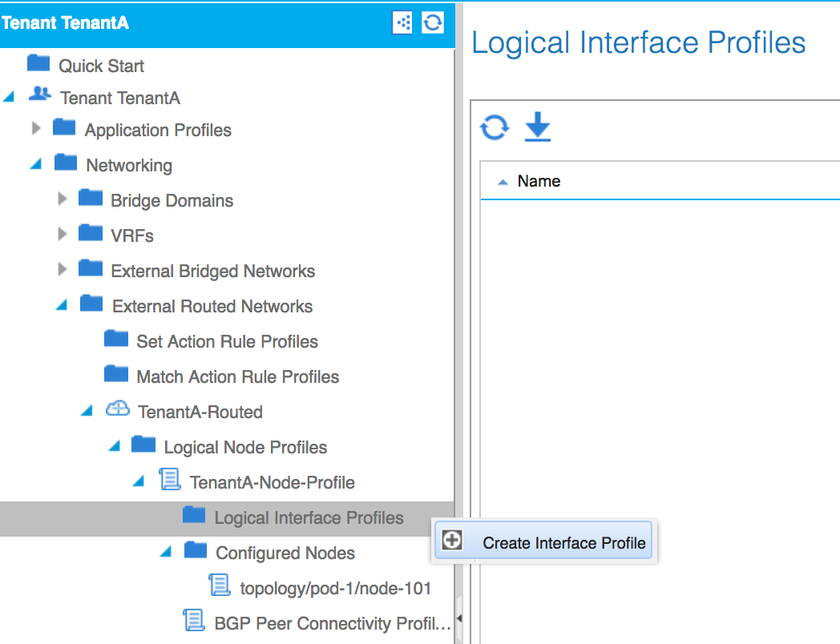Click the Networking folder icon
This screenshot has height=644, width=840.
[x=66, y=163]
